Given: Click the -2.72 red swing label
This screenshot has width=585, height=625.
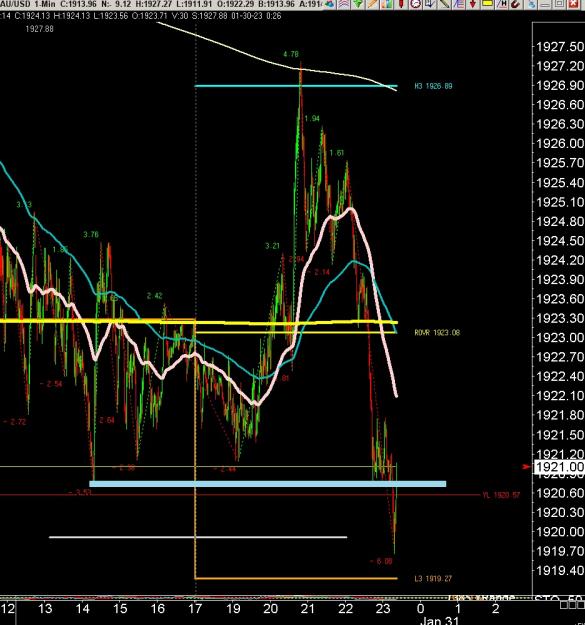Looking at the screenshot, I should point(15,422).
